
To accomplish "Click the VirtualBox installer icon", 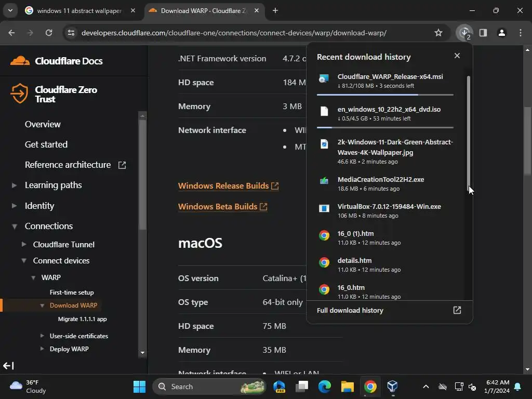I will click(324, 208).
